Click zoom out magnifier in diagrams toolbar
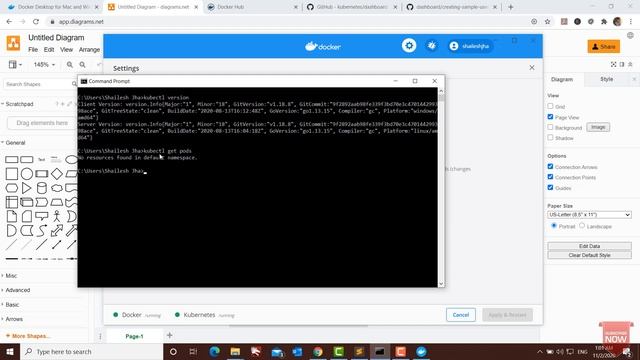The image size is (640, 360). [82, 64]
